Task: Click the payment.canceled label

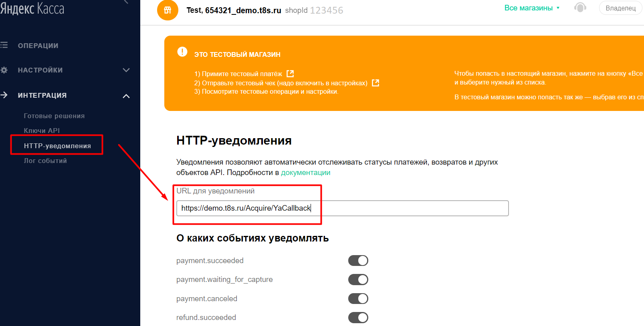Action: pyautogui.click(x=207, y=299)
